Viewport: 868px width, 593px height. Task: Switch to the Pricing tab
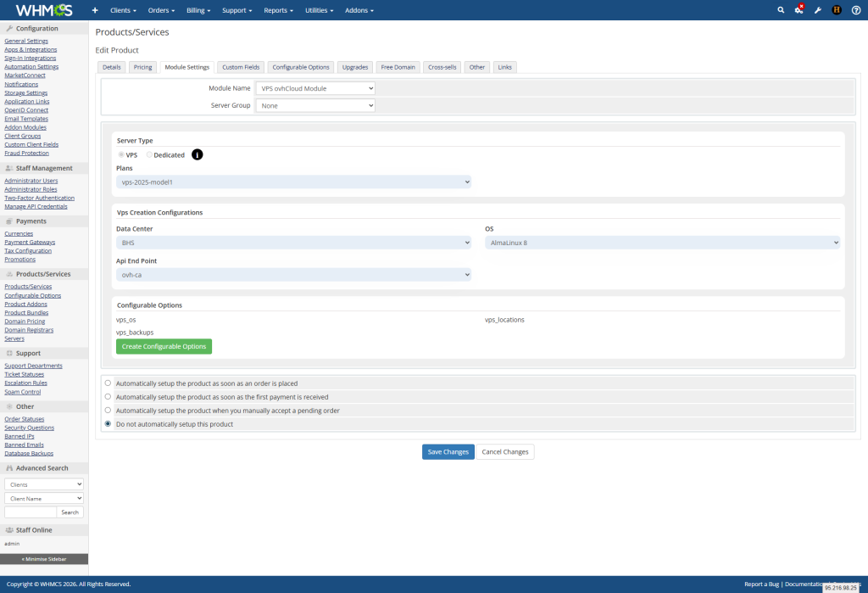142,67
